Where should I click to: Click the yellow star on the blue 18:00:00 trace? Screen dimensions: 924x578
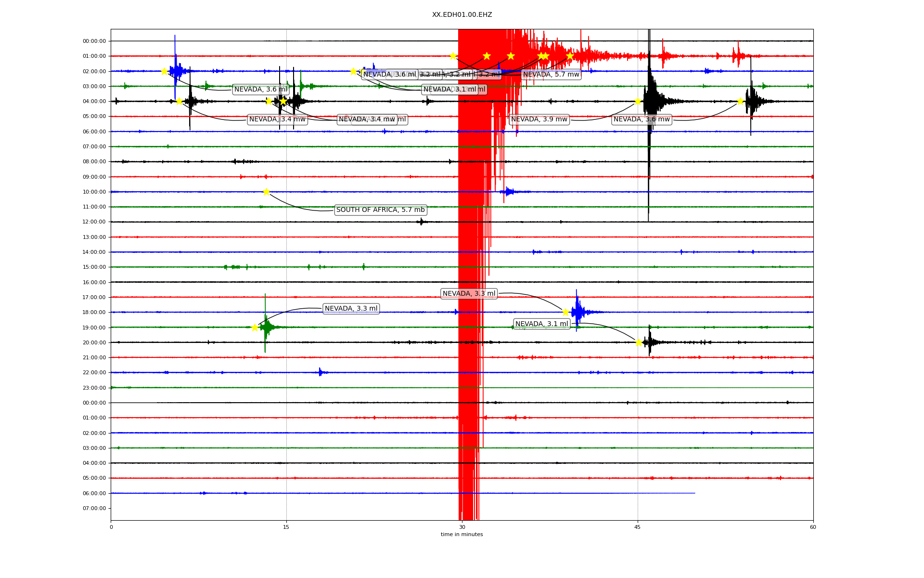point(565,312)
